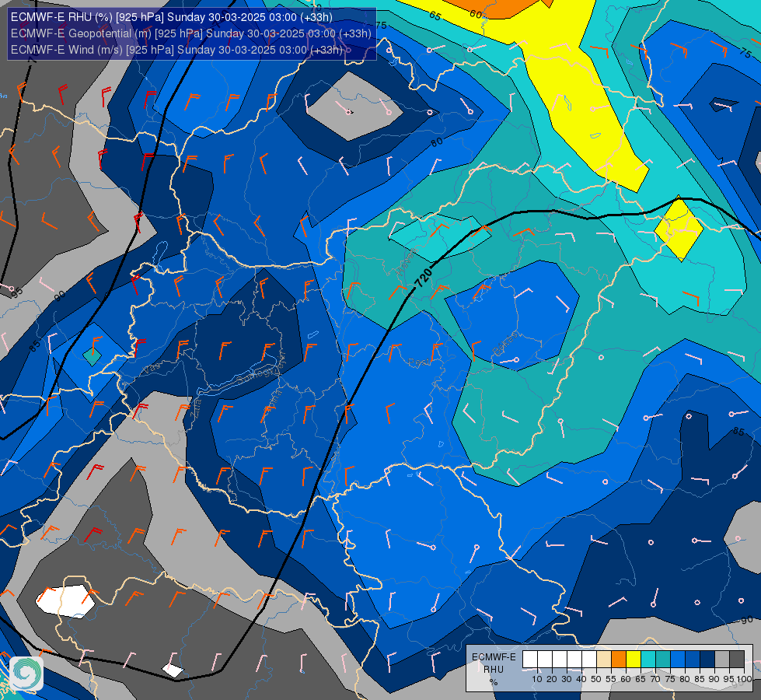Click the % unit label in the legend
The width and height of the screenshot is (761, 700).
[494, 682]
